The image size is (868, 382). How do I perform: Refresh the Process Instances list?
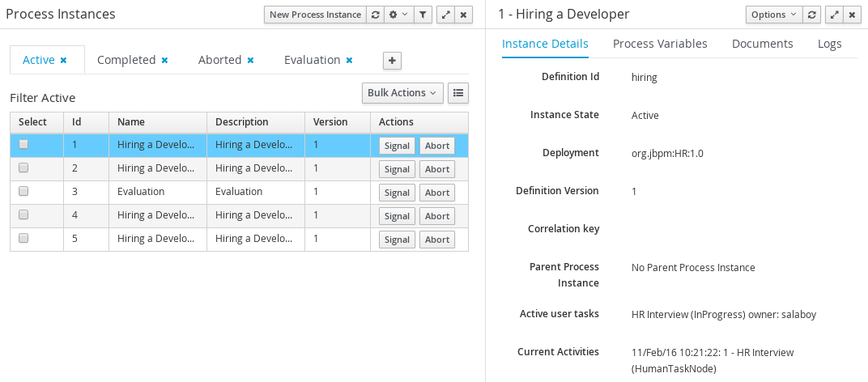pyautogui.click(x=375, y=15)
